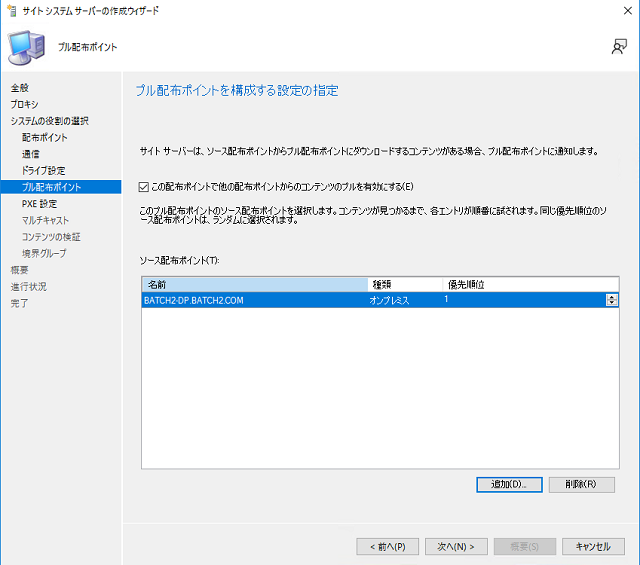This screenshot has height=565, width=640.
Task: Select 配布ポイント in the navigation list
Action: click(x=45, y=137)
